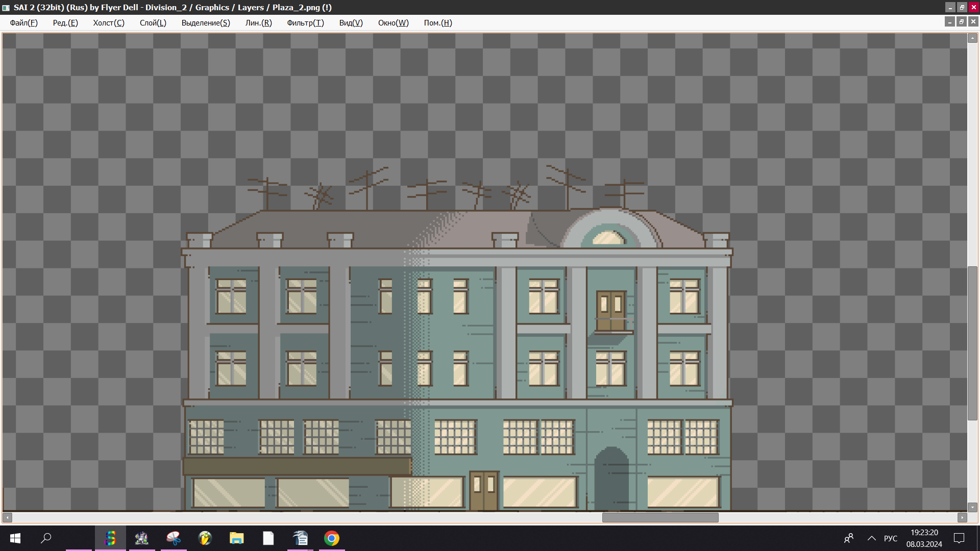This screenshot has width=980, height=551.
Task: Open File Explorer from the taskbar
Action: (237, 538)
